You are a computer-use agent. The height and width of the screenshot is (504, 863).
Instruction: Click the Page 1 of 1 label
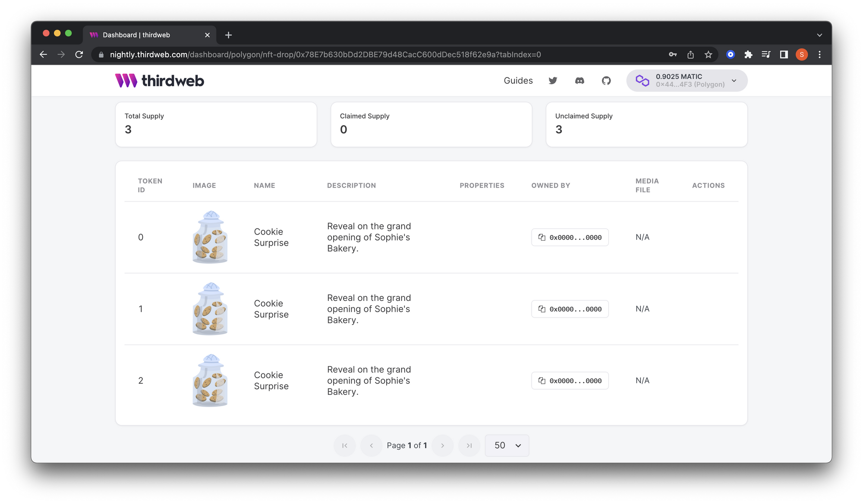click(x=407, y=445)
